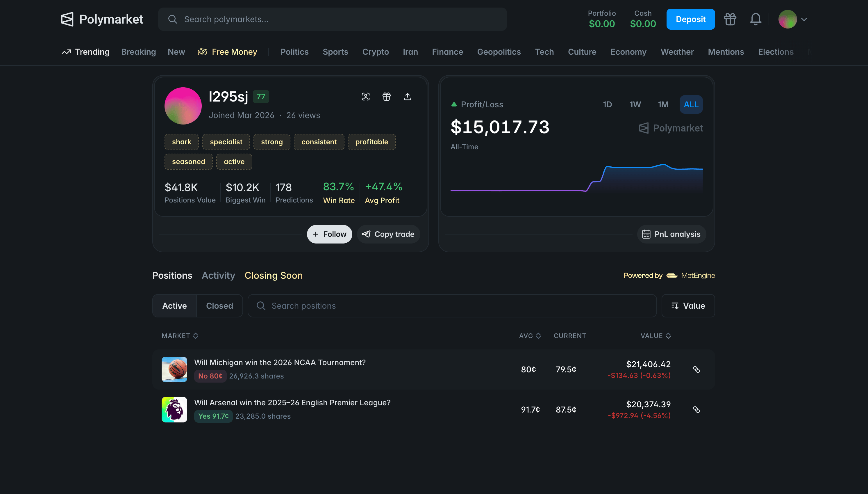Click the gift icon on l295sj profile
Screen dimensions: 868x494
pyautogui.click(x=386, y=97)
